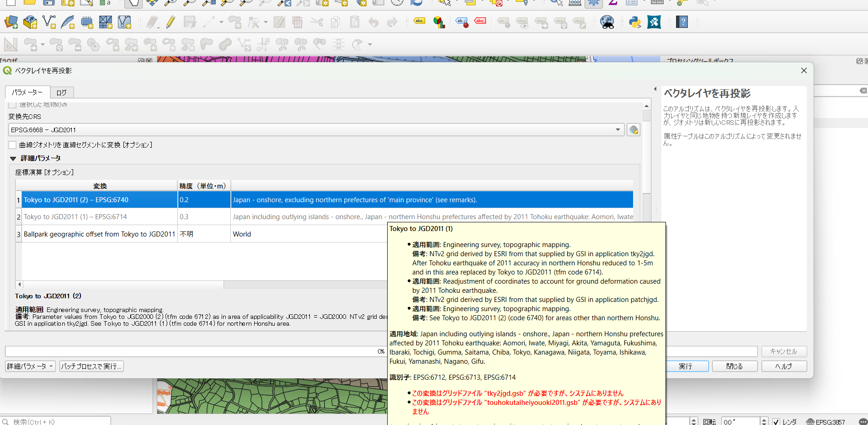This screenshot has height=425, width=868.
Task: Click the ヘルプ help button
Action: [x=784, y=366]
